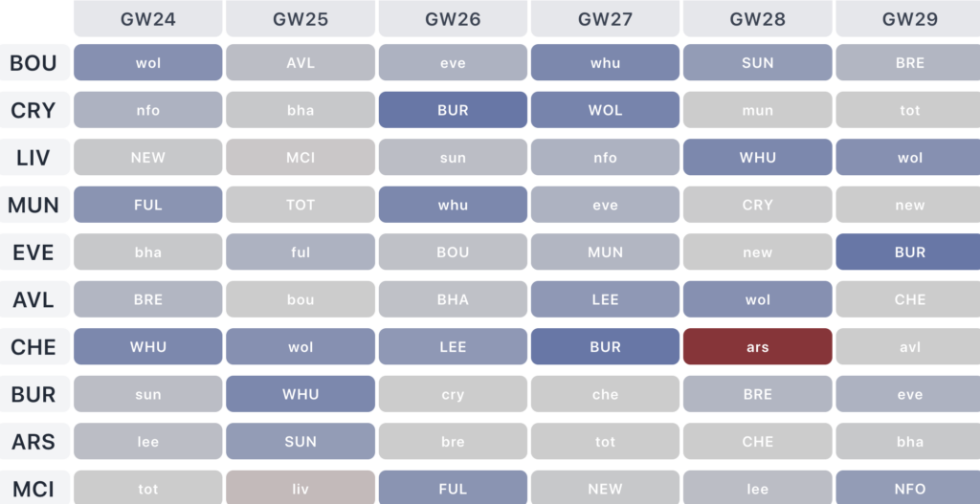Click the GW24 column header
The width and height of the screenshot is (980, 504).
tap(148, 19)
